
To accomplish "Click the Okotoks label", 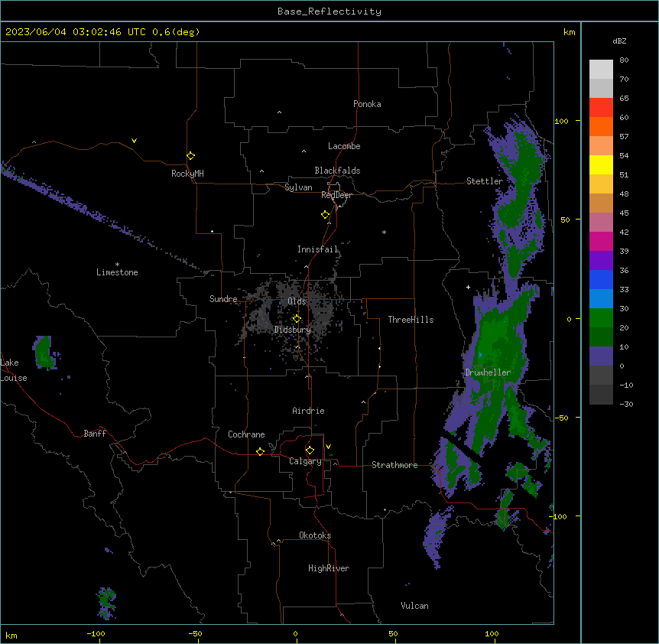I will pos(315,535).
